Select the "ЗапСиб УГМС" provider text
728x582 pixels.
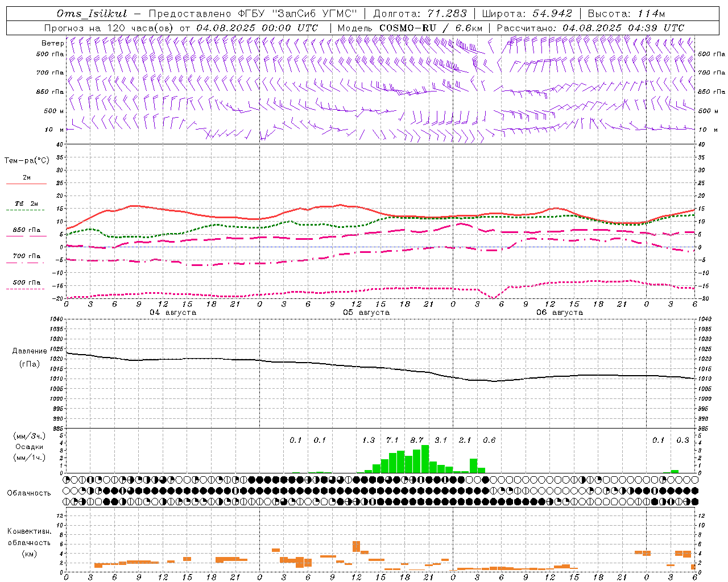315,14
